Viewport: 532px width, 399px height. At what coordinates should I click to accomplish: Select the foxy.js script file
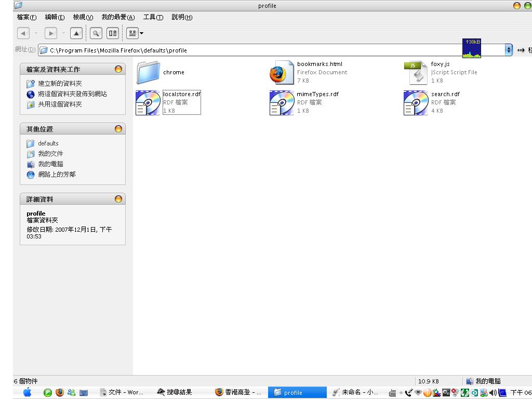click(416, 73)
